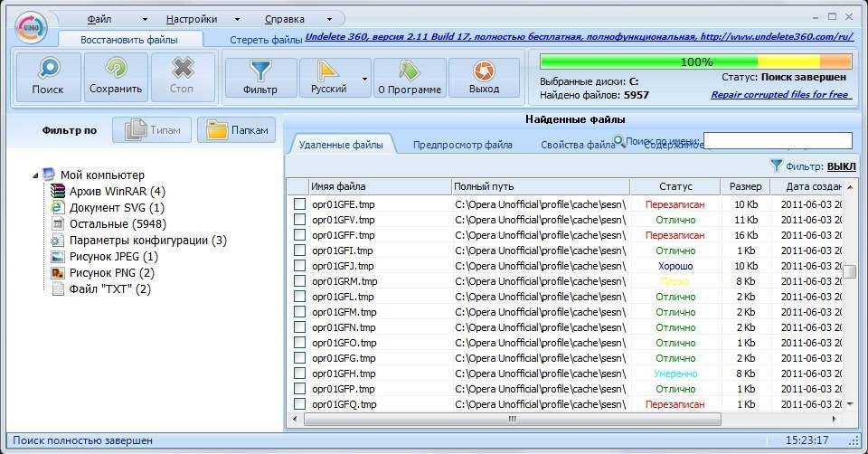The height and width of the screenshot is (454, 868).
Task: Click the vertical scrollbar thumb of file list
Action: pyautogui.click(x=850, y=272)
